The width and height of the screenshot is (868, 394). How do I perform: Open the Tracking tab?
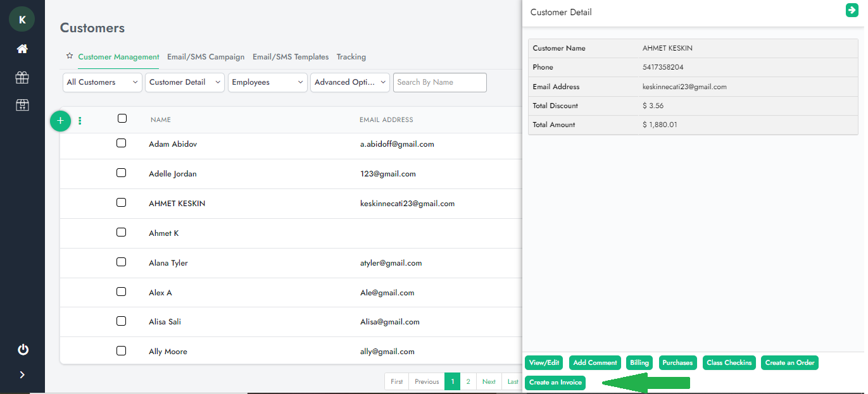pos(351,57)
